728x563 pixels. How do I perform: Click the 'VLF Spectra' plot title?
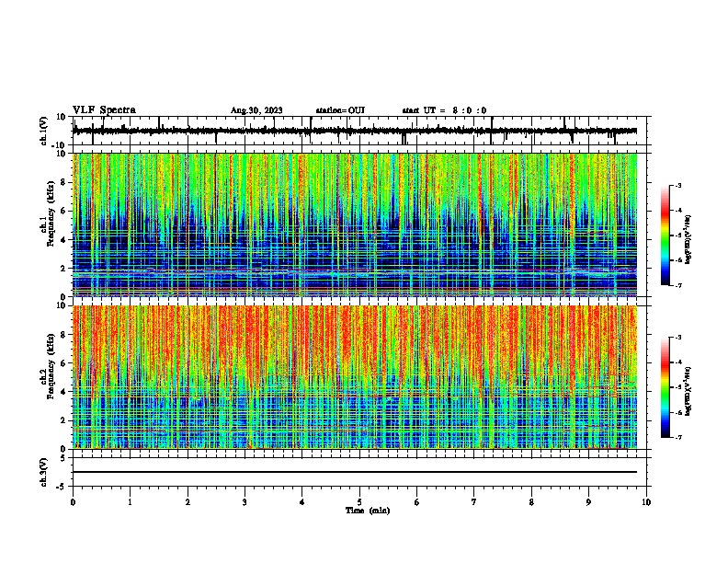[104, 110]
